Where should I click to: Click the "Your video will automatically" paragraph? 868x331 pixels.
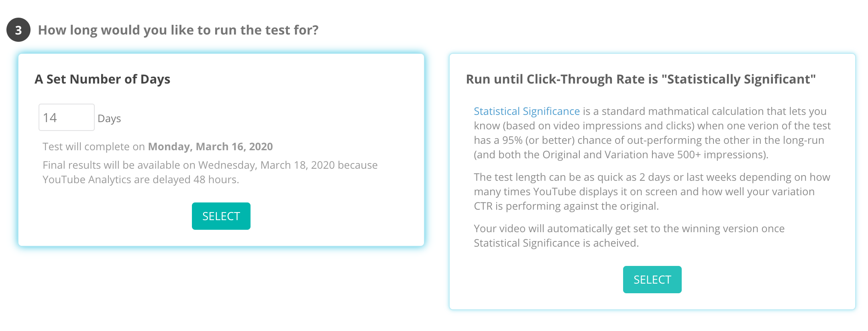629,229
